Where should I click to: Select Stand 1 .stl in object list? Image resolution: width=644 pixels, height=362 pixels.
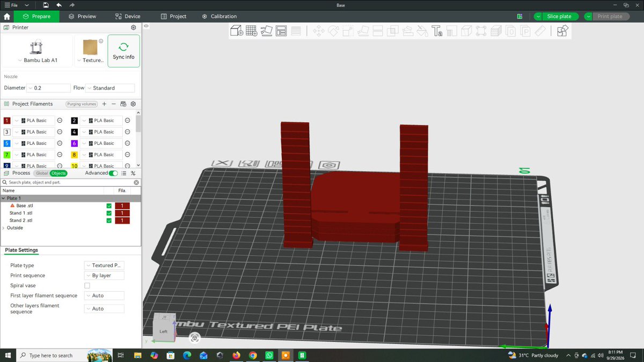(21, 213)
